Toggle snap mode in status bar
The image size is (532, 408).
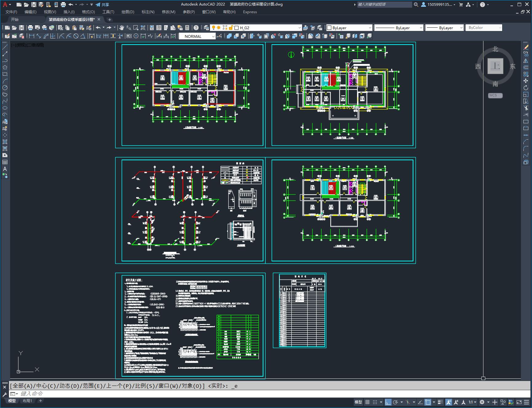coord(375,402)
